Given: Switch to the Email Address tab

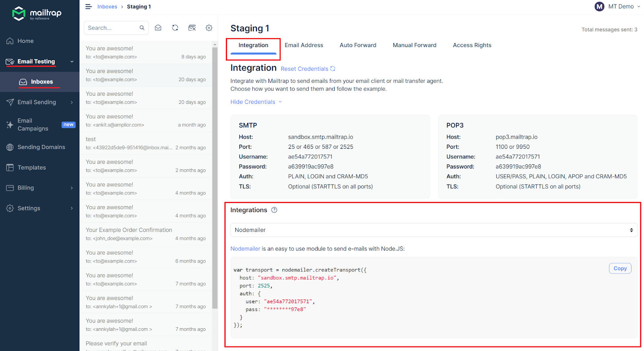Looking at the screenshot, I should 304,45.
